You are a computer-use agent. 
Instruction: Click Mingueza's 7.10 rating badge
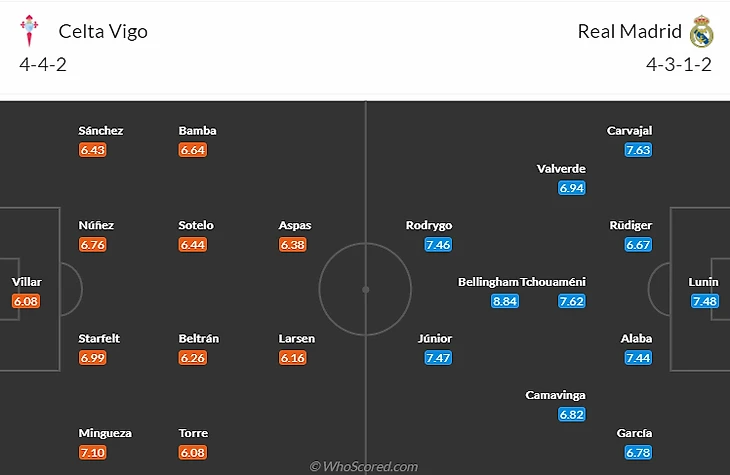point(93,452)
